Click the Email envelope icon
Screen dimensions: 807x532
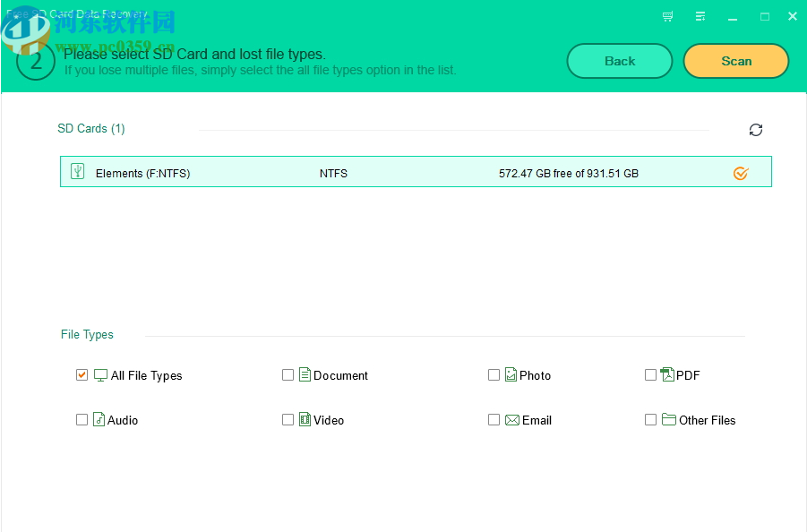pos(511,419)
